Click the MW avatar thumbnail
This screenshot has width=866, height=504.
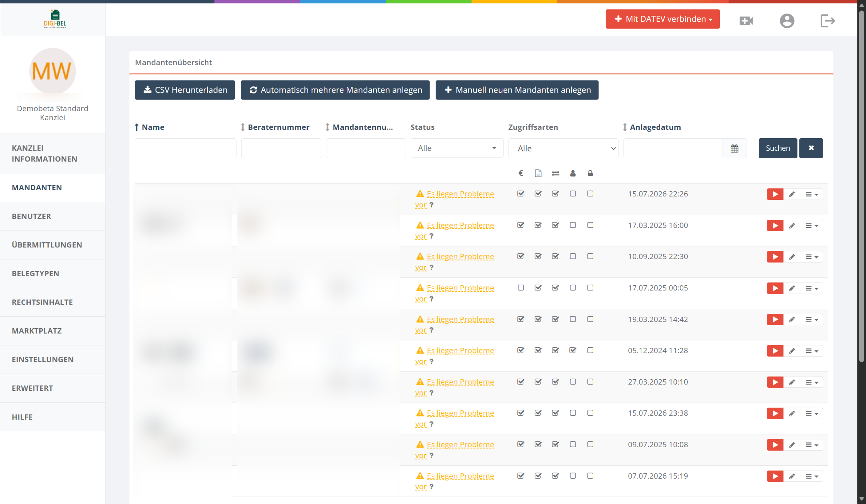coord(52,71)
